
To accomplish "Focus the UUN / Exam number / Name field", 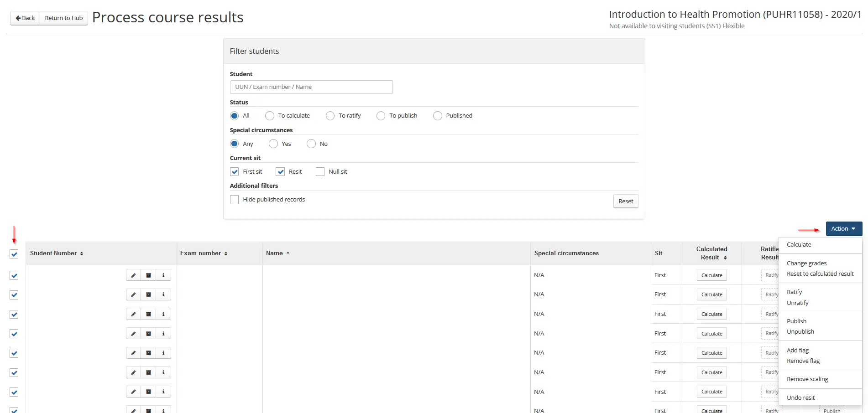I will (311, 87).
